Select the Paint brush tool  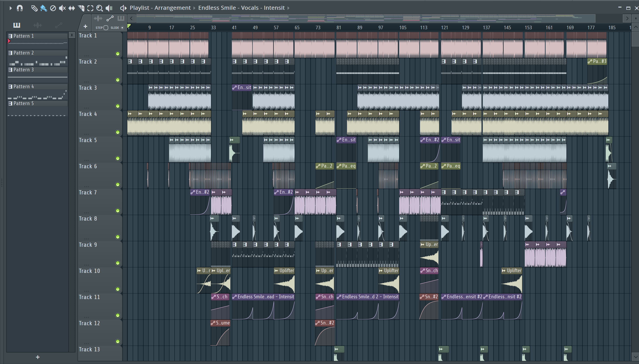coord(43,8)
